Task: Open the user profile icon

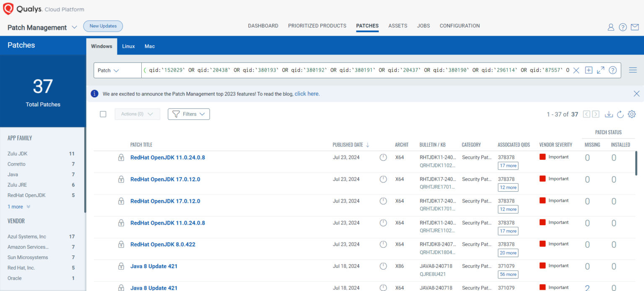Action: 611,27
